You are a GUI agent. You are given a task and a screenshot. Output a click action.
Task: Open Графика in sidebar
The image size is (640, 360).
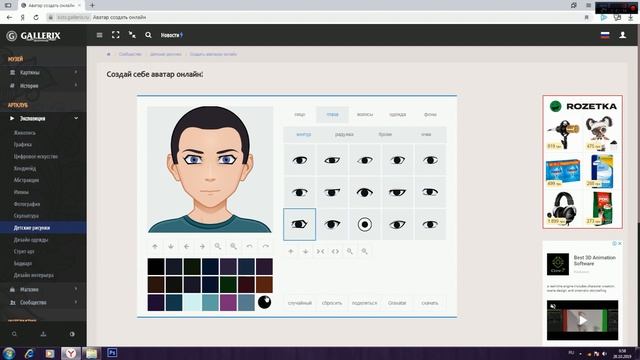(x=22, y=144)
